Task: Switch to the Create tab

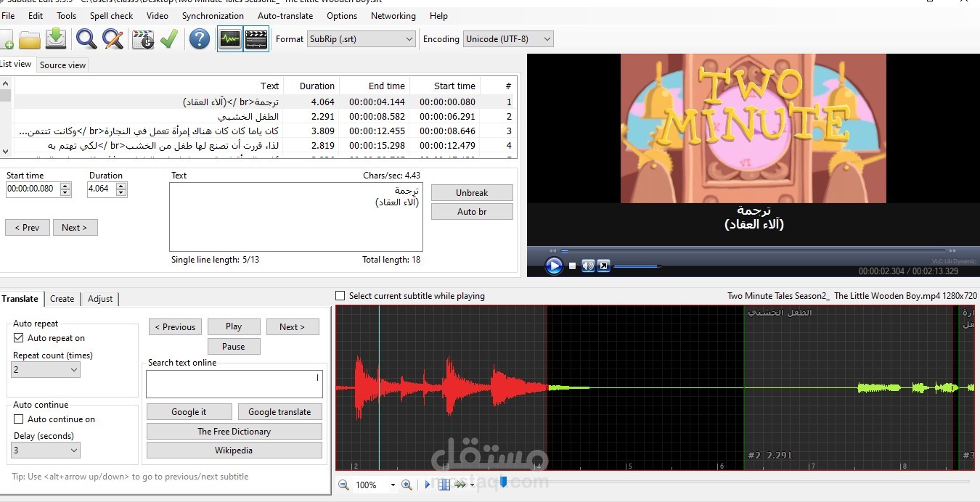Action: (x=62, y=299)
